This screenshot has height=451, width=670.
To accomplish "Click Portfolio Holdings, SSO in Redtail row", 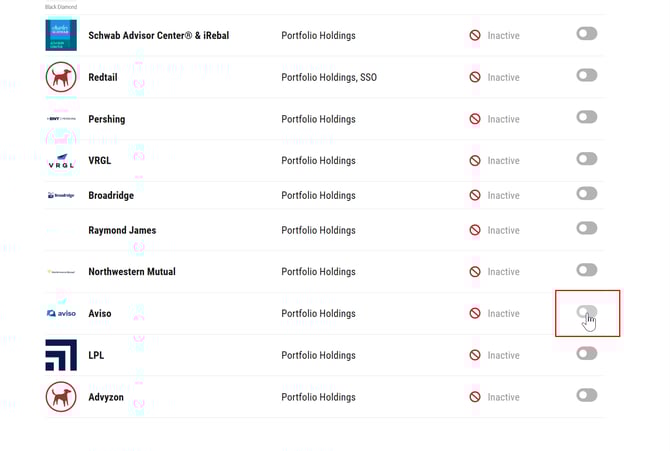I will pos(329,77).
